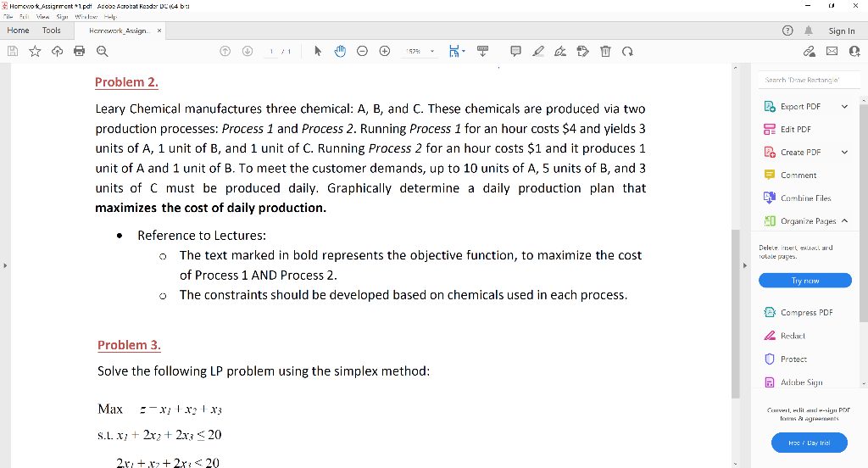Click the upload to cloud icon
The image size is (868, 468).
57,52
